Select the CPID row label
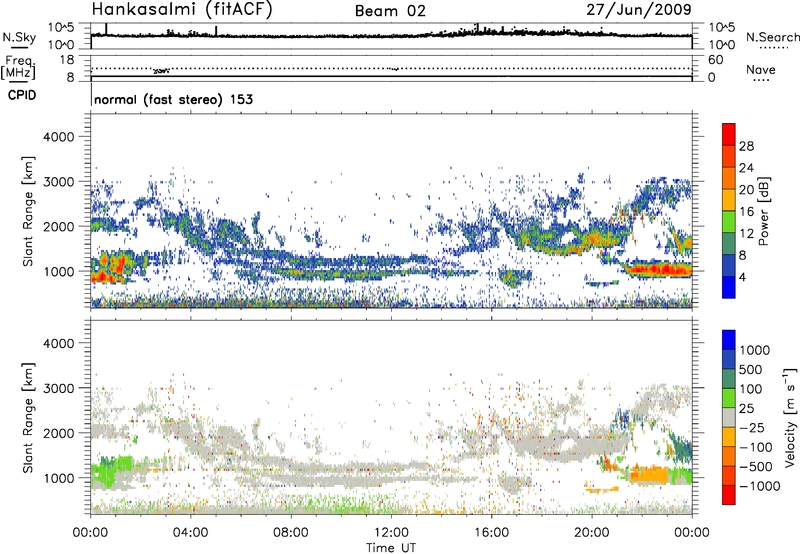The image size is (800, 554). click(22, 95)
